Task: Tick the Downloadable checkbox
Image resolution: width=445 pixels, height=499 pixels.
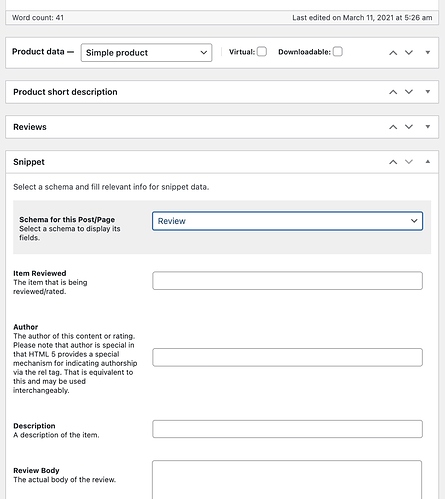Action: coord(338,52)
